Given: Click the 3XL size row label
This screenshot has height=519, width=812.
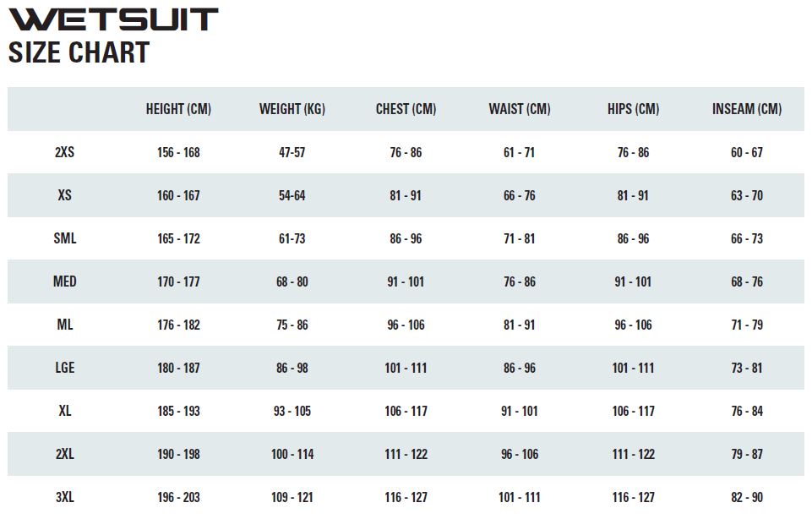Looking at the screenshot, I should 65,497.
